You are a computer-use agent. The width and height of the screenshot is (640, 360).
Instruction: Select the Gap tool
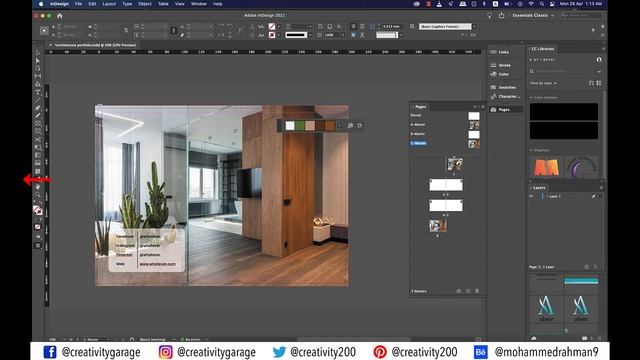(38, 76)
